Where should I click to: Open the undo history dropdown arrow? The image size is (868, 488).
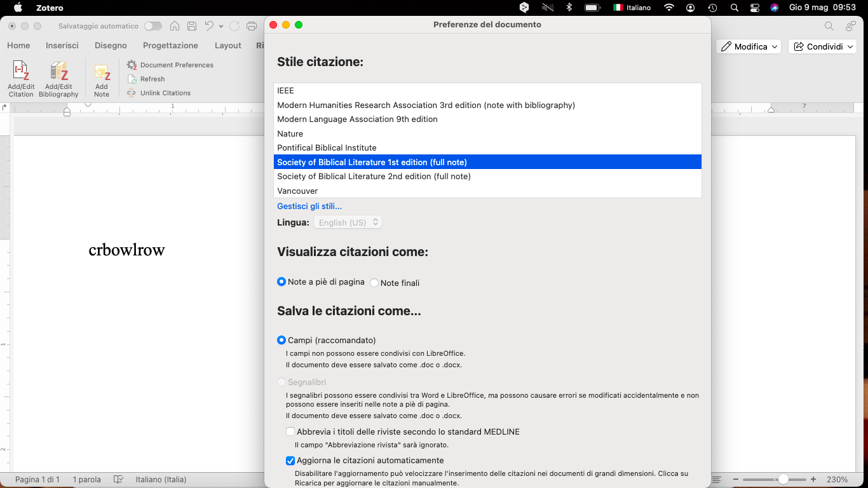[221, 26]
